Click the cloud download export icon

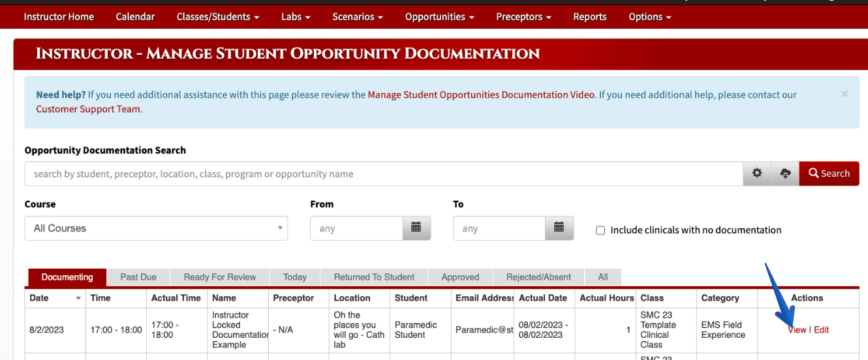(x=785, y=173)
